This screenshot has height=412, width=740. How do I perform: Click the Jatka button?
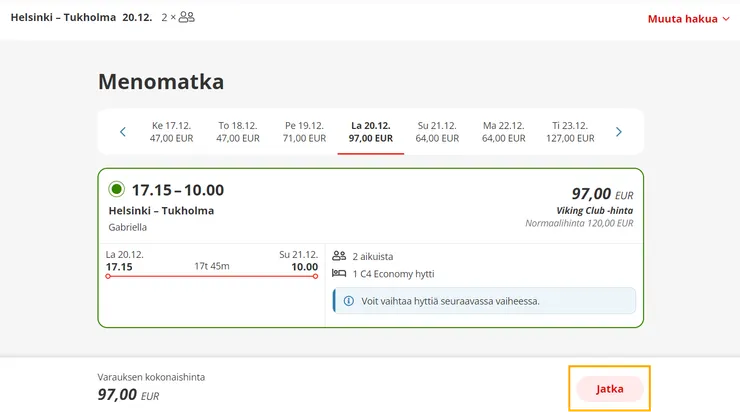point(609,389)
